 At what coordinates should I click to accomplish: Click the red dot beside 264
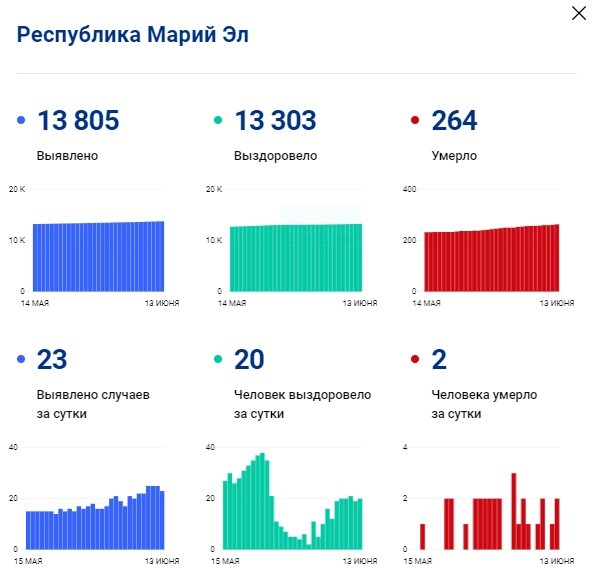[x=415, y=120]
